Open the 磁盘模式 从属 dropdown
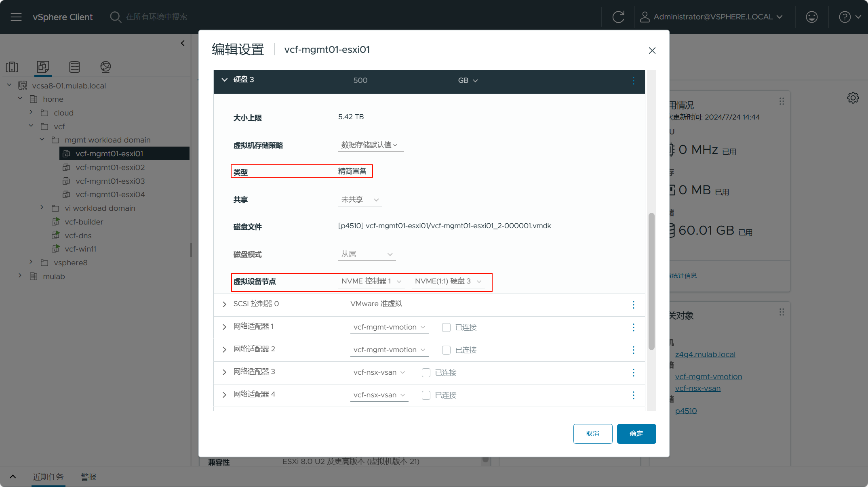Image resolution: width=868 pixels, height=487 pixels. click(x=367, y=254)
